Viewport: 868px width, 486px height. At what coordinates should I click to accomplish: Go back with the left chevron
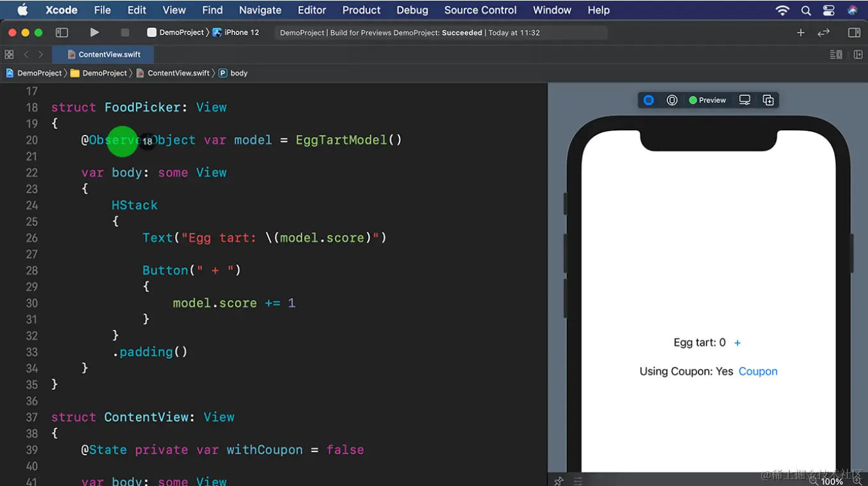pyautogui.click(x=26, y=54)
